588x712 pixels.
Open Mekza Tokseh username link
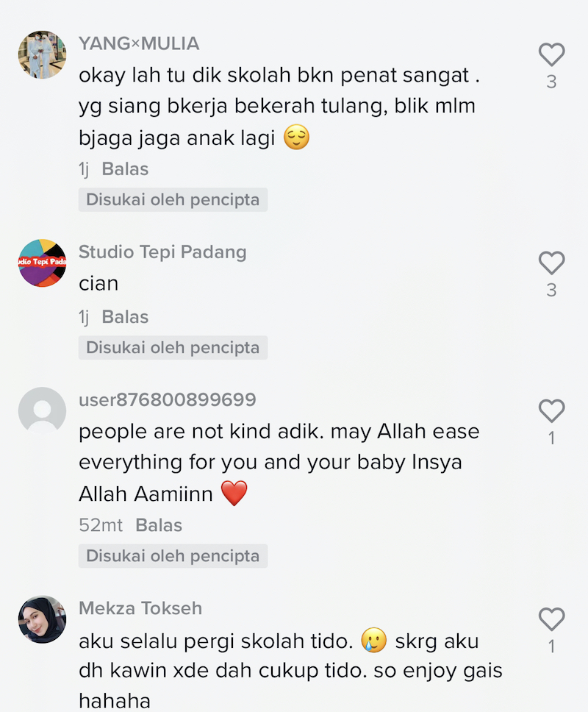[140, 608]
